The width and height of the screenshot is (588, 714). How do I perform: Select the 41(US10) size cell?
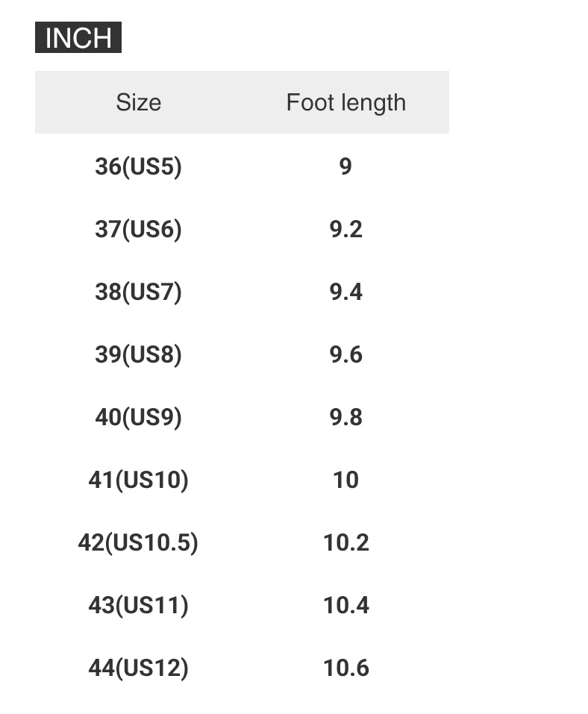click(138, 480)
